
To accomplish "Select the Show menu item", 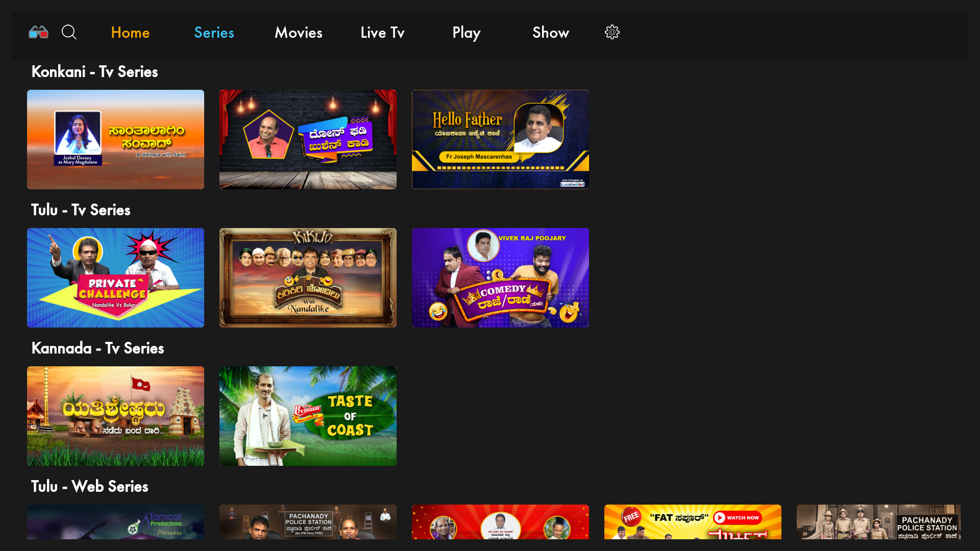I will tap(551, 33).
